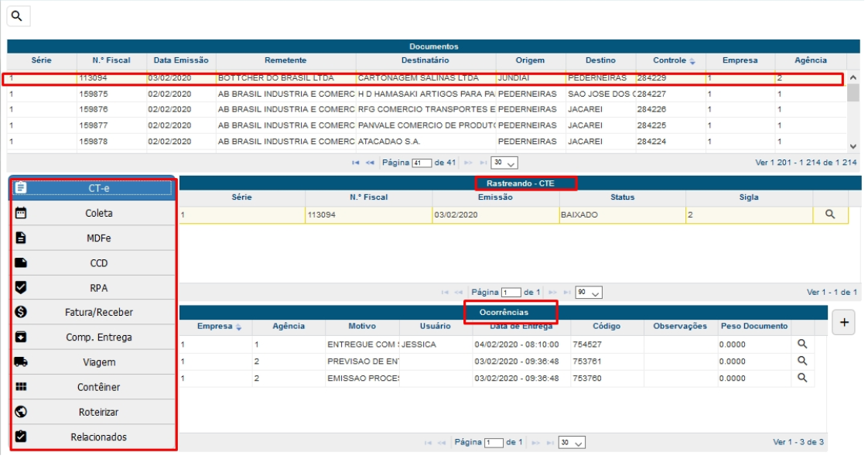The width and height of the screenshot is (868, 466).
Task: Click the Fatura/Receber dollar icon
Action: tap(22, 313)
